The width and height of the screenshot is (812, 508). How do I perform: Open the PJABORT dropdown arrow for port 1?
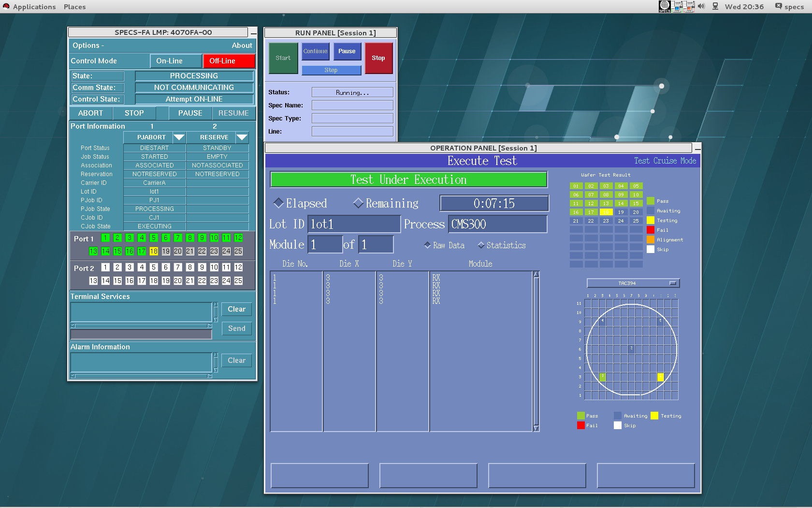click(179, 137)
